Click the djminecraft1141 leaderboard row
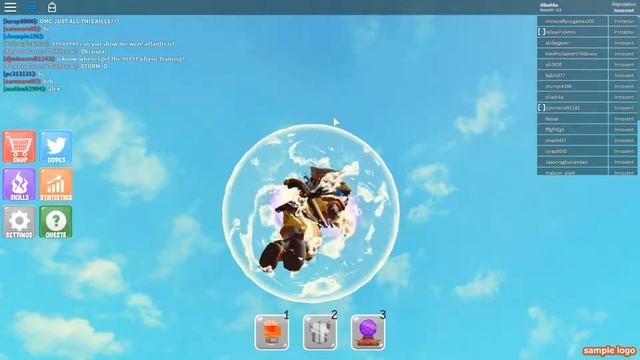This screenshot has width=640, height=360. pyautogui.click(x=587, y=108)
